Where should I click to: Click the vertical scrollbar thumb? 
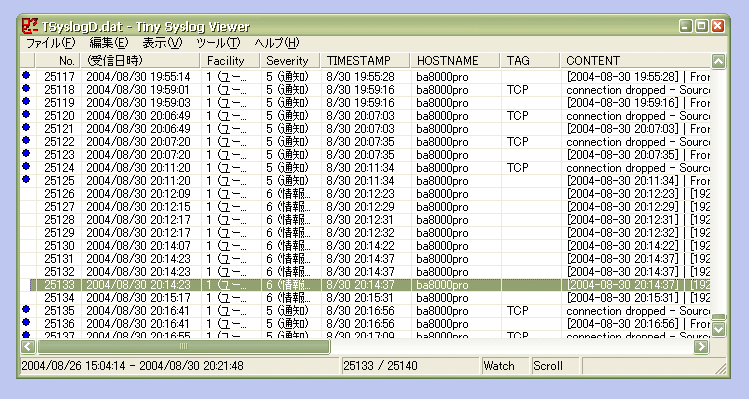tap(718, 318)
